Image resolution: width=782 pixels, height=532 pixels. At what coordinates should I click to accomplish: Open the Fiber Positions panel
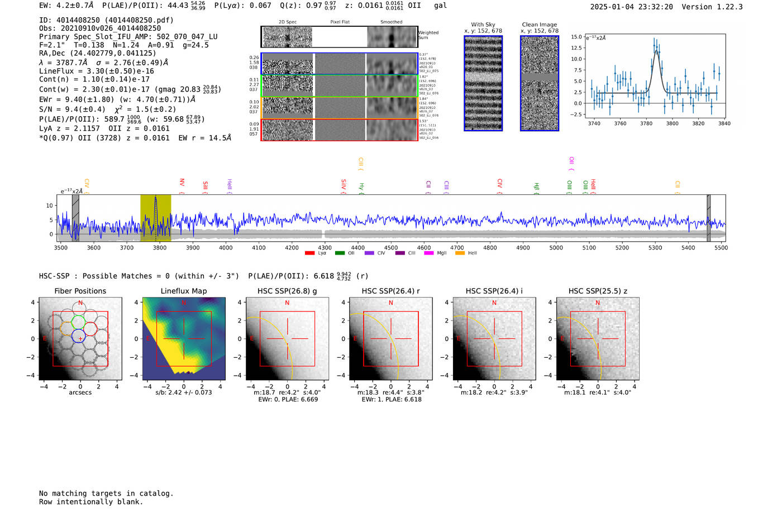pyautogui.click(x=80, y=339)
